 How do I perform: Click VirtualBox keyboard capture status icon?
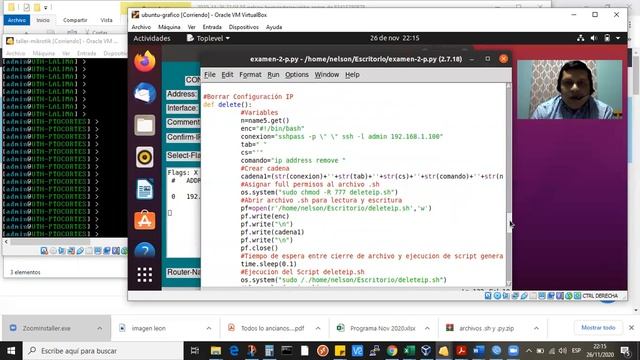(x=577, y=296)
